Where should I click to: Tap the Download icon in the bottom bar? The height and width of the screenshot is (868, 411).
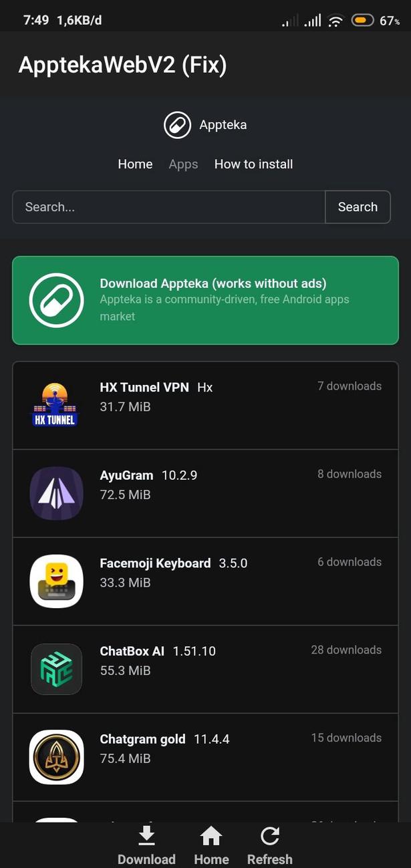146,835
